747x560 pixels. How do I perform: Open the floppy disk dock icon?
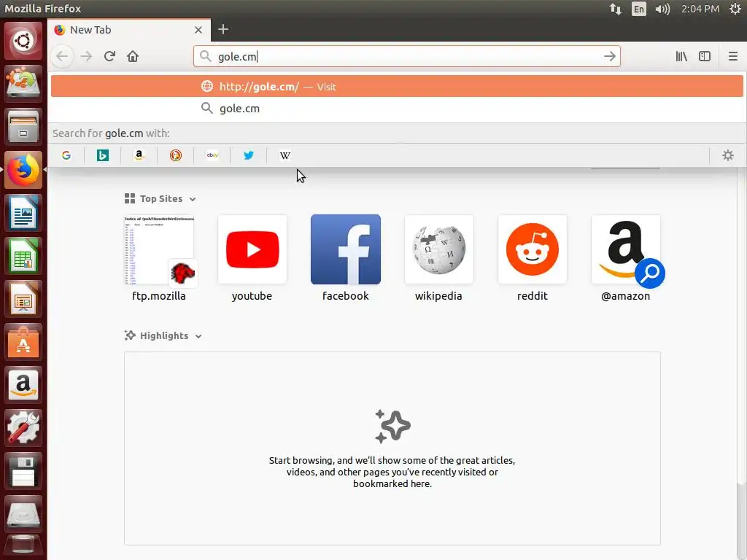(23, 471)
